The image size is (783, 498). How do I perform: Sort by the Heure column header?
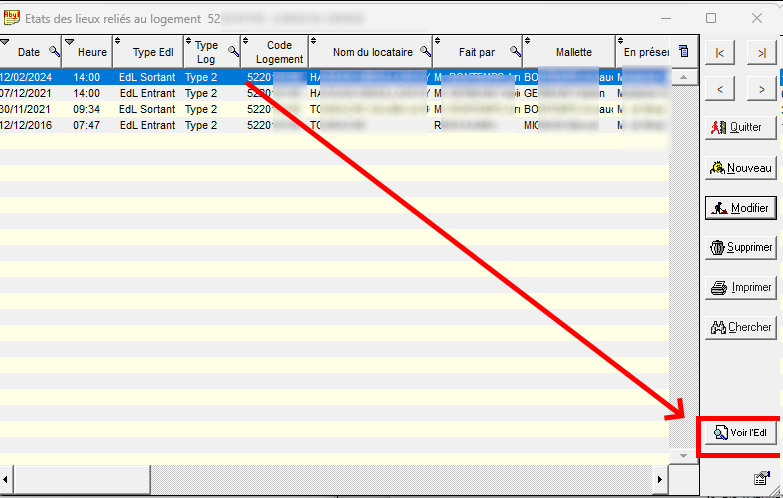pyautogui.click(x=92, y=52)
